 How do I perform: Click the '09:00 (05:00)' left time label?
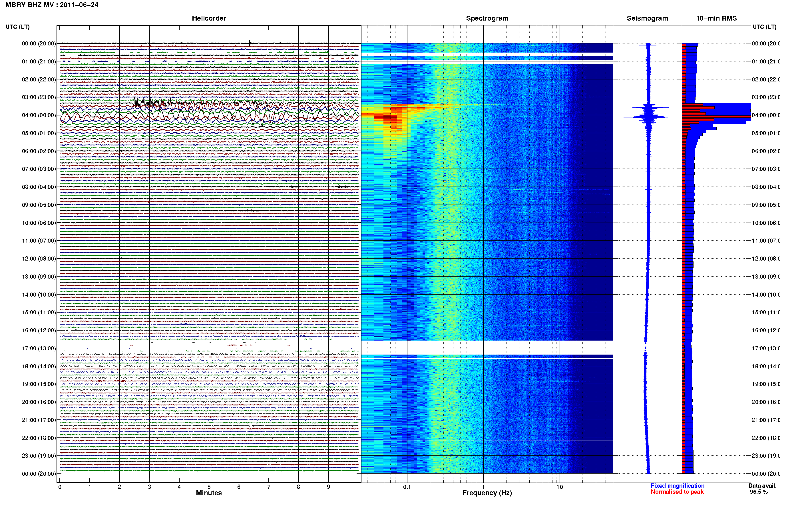[x=39, y=205]
